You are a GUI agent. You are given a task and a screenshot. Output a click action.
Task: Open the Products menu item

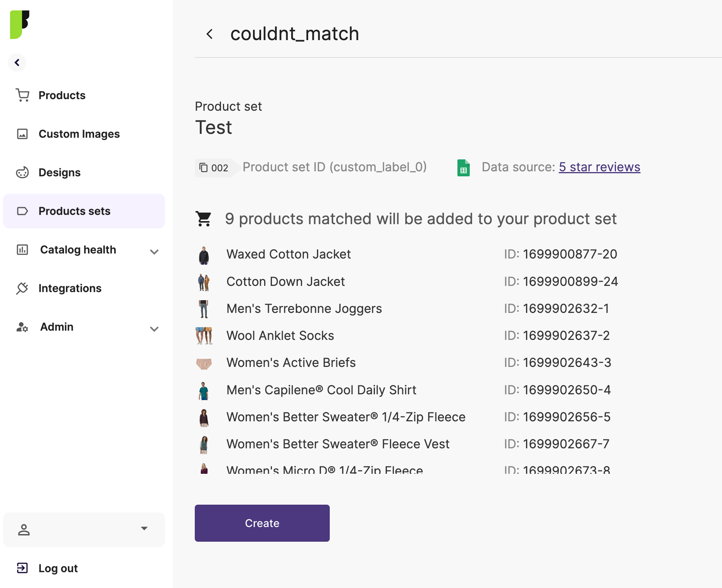(x=62, y=95)
